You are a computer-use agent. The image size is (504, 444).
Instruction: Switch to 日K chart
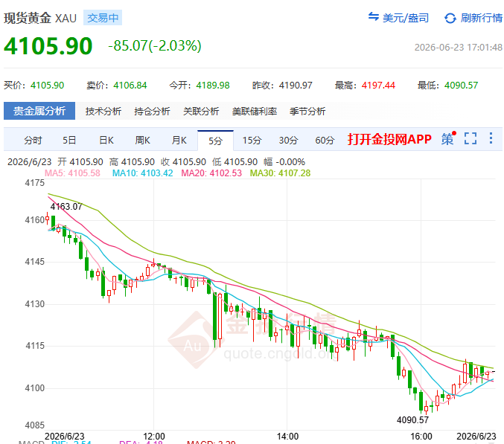(106, 141)
